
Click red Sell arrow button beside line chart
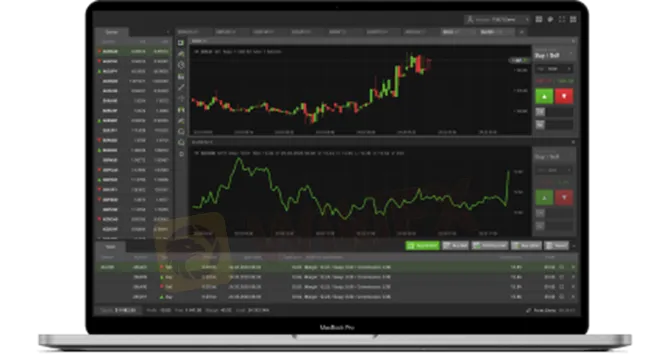[x=564, y=198]
